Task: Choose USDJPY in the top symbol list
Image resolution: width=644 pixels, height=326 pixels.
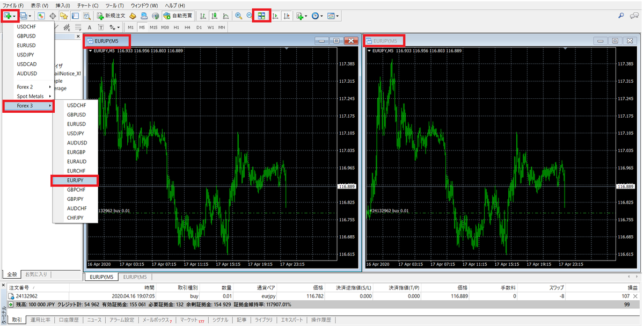Action: 26,55
